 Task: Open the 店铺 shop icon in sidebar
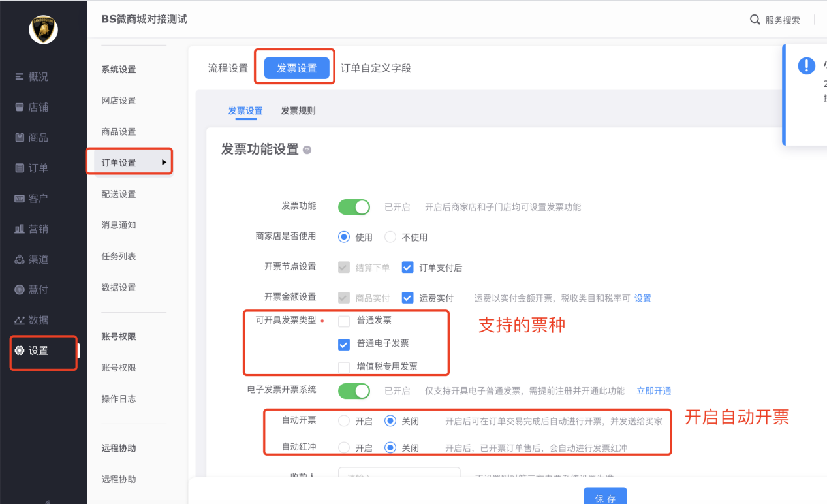(20, 107)
